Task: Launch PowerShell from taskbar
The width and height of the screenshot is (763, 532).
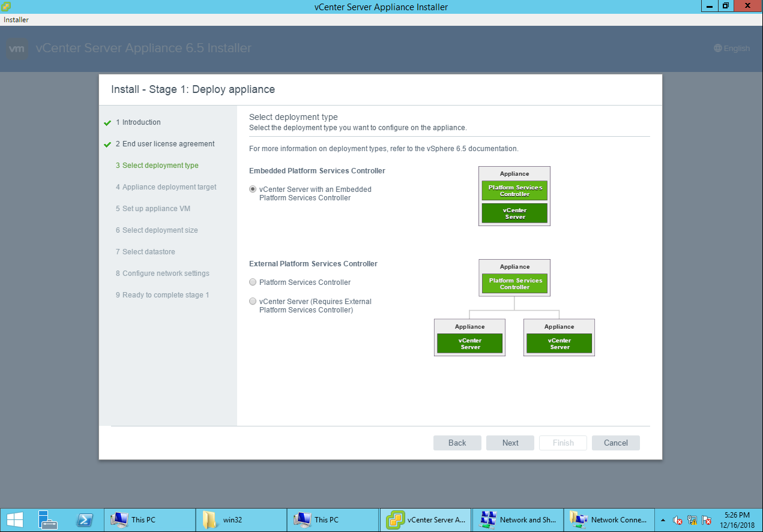Action: tap(85, 519)
